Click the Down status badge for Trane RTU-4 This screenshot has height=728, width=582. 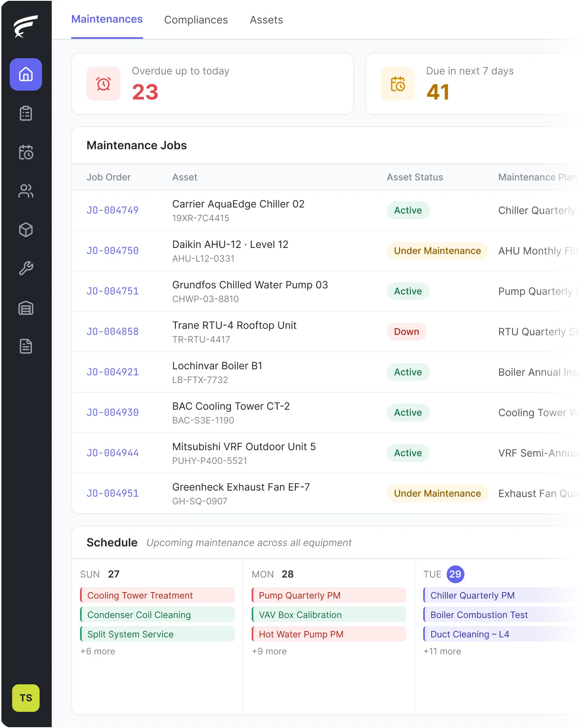point(407,332)
